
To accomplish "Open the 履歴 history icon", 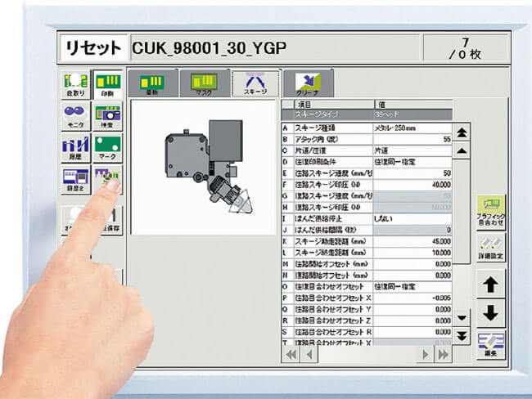I will [75, 150].
